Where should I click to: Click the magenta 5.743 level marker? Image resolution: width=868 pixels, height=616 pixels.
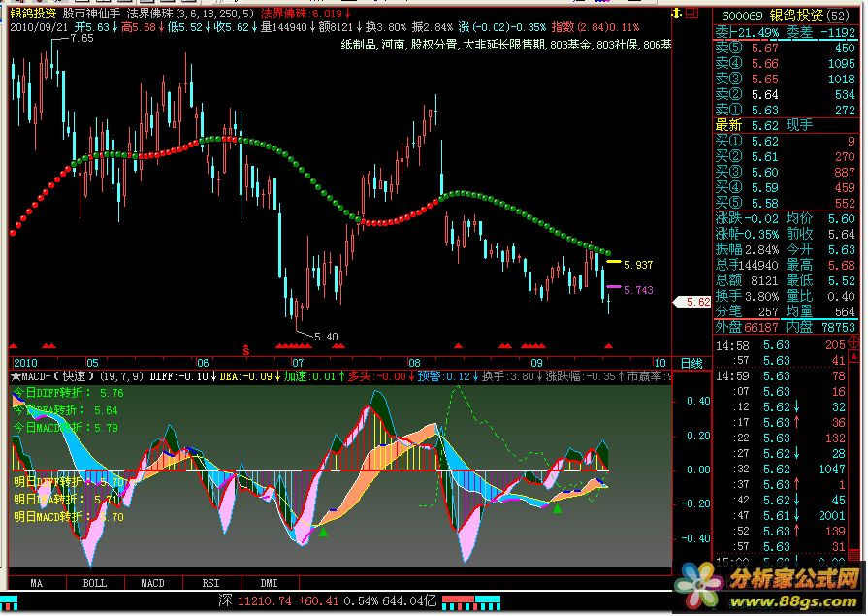614,286
